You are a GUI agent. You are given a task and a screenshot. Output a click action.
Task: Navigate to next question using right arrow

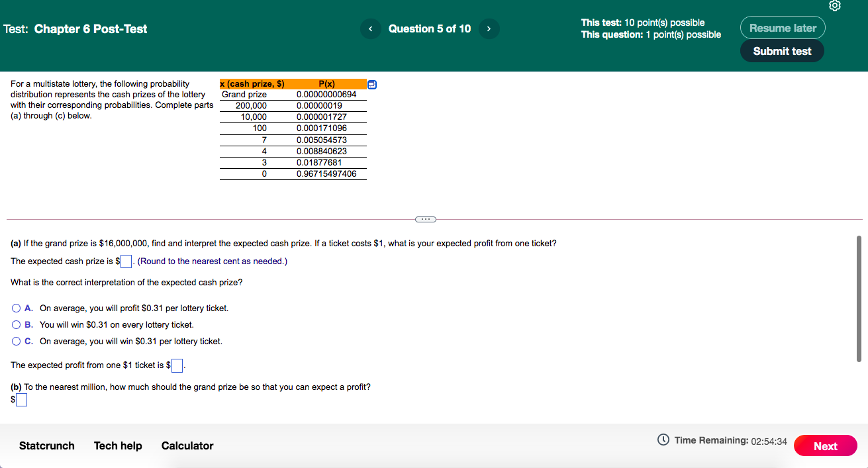489,28
